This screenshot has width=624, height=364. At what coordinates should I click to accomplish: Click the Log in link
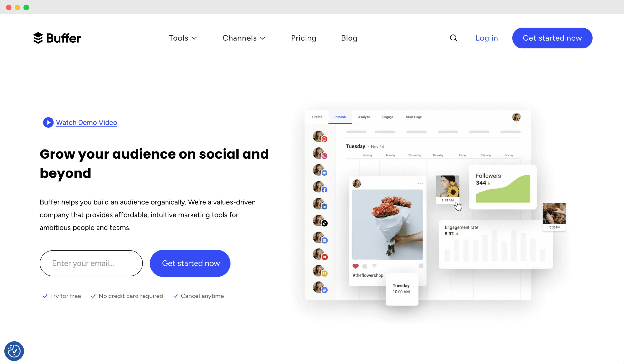[x=487, y=38]
